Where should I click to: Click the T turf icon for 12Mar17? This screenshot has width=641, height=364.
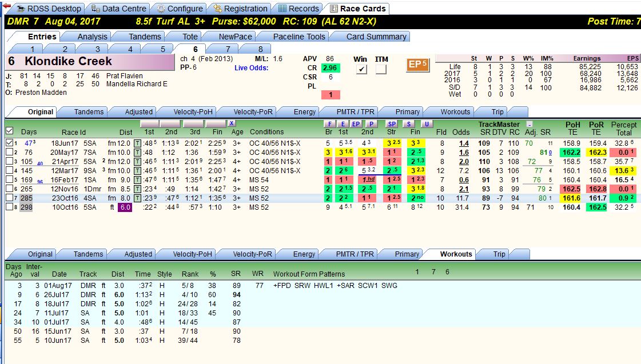click(x=137, y=171)
